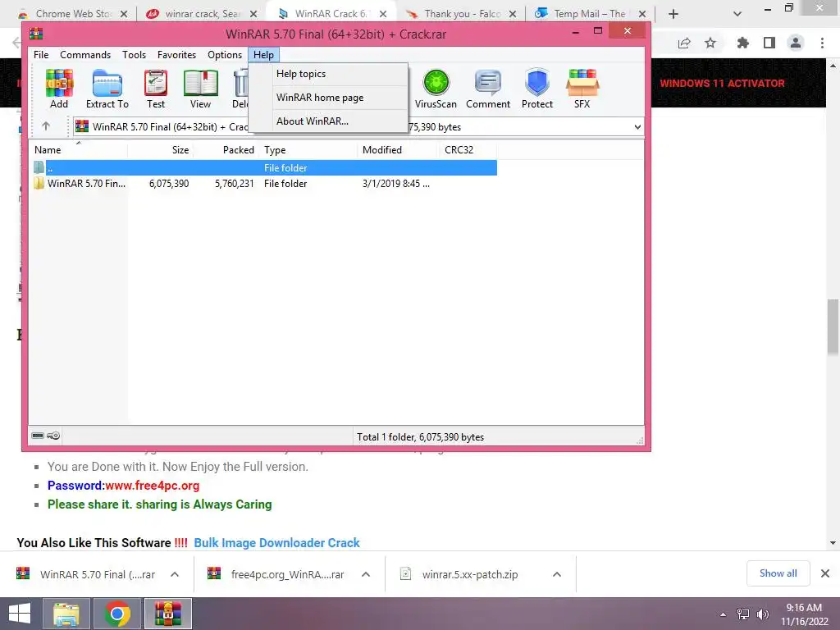Open the Chrome profile avatar
The height and width of the screenshot is (630, 840).
(796, 43)
